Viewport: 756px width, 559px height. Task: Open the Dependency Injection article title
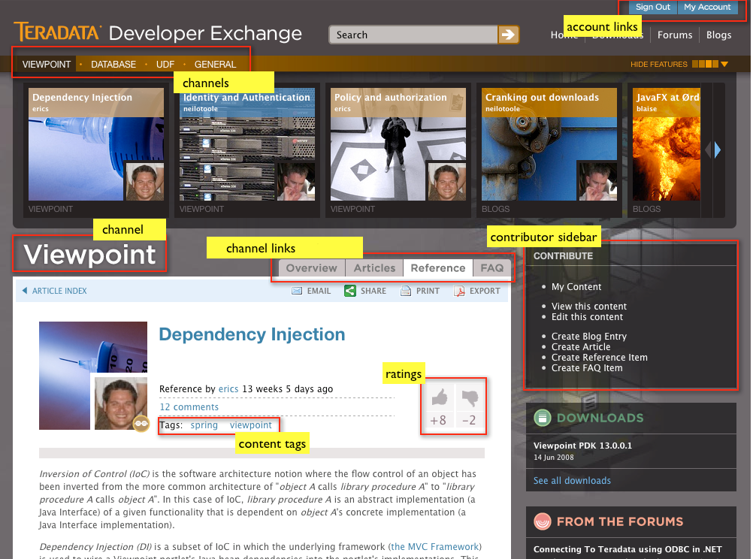click(x=253, y=334)
